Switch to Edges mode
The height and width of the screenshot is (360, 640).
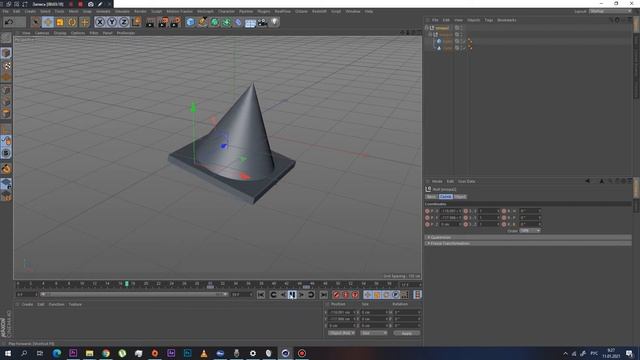[6, 102]
